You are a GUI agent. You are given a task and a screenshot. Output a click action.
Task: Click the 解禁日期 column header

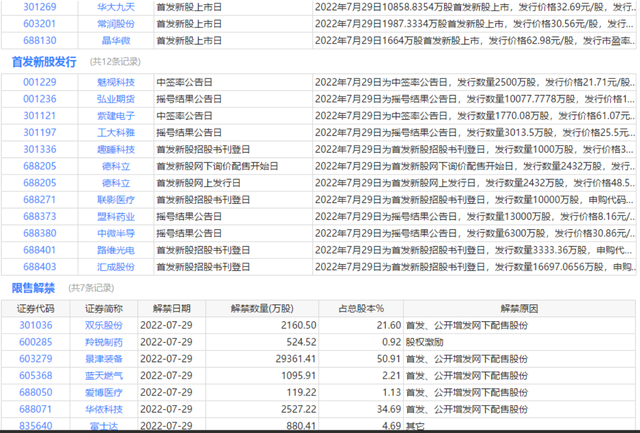pos(172,309)
